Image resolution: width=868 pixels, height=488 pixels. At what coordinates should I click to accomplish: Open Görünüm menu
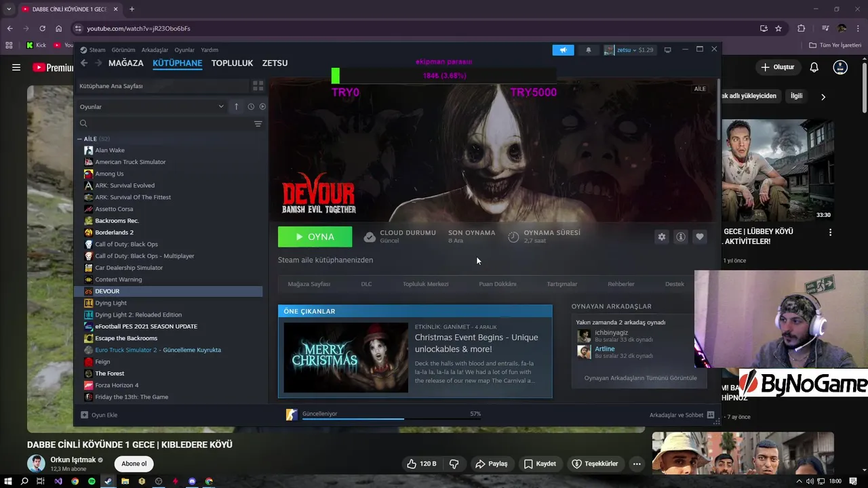click(x=123, y=49)
